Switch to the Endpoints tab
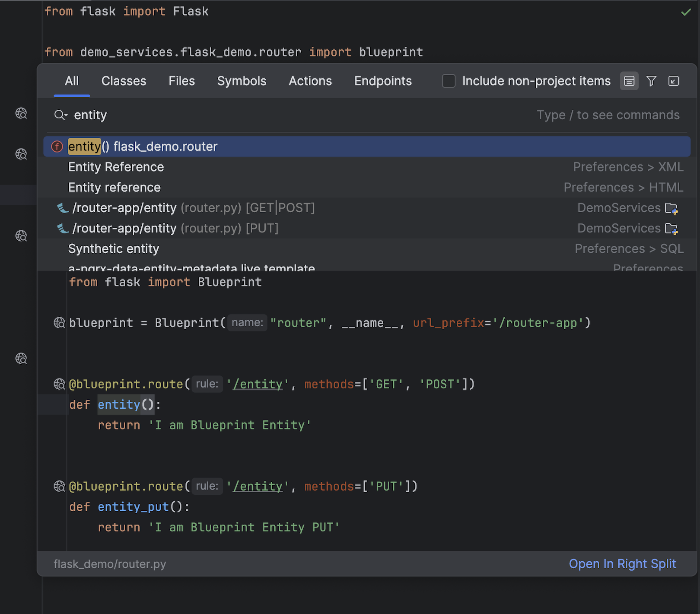Screen dimensions: 700x614 tap(383, 81)
